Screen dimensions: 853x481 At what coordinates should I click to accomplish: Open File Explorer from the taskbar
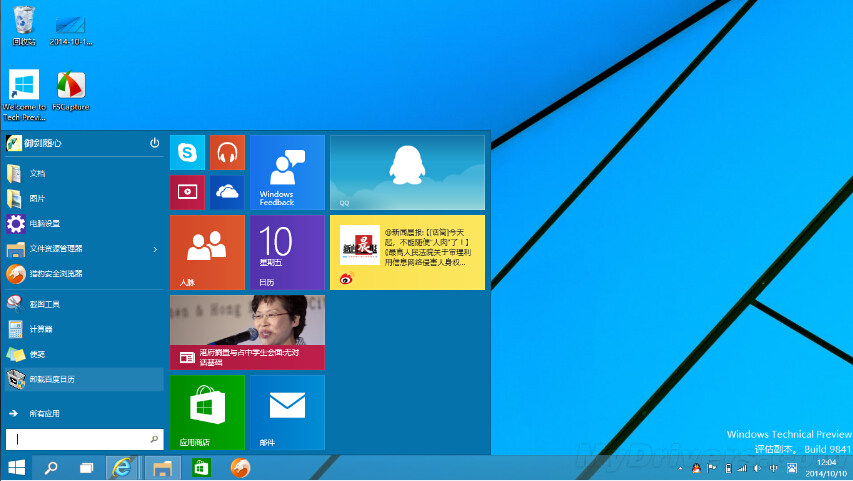click(162, 468)
